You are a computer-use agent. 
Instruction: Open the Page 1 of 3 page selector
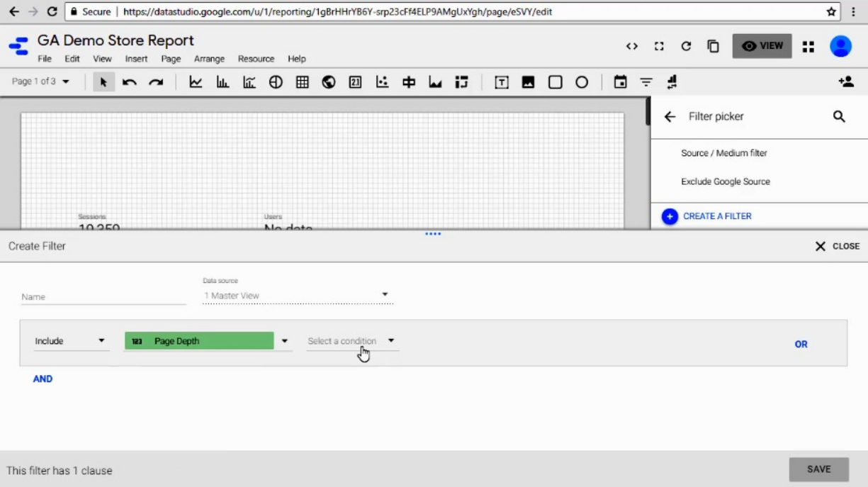click(x=40, y=82)
